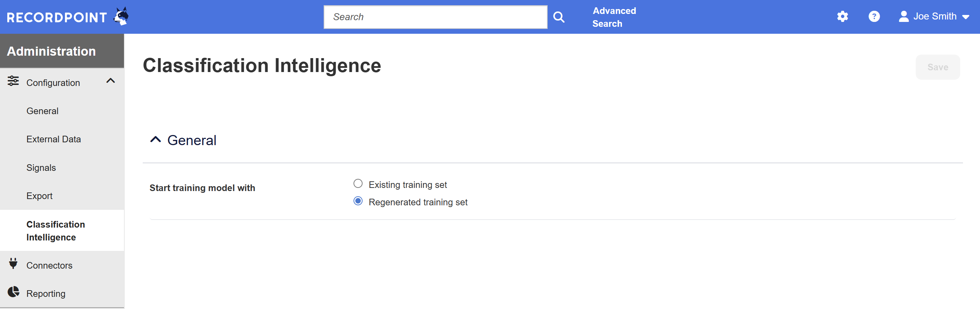Click the Save button
Image resolution: width=980 pixels, height=309 pixels.
tap(937, 67)
